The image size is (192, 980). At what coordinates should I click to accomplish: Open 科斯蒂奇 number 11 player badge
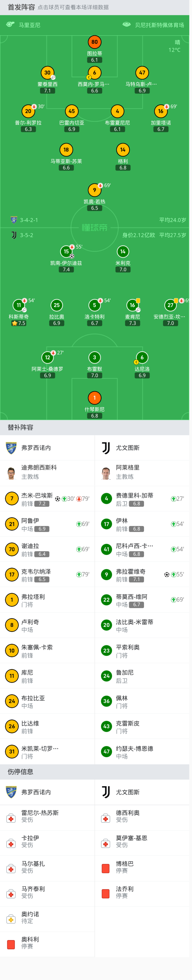(x=19, y=305)
